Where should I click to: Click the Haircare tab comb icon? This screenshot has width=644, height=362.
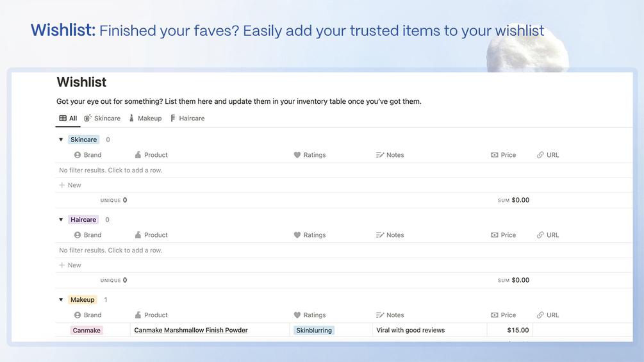pyautogui.click(x=173, y=119)
